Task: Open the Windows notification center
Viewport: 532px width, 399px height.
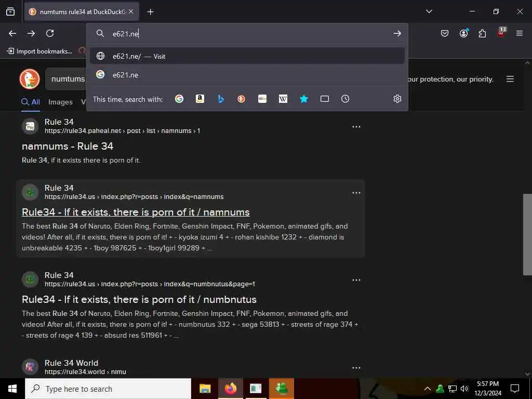Action: 515,389
